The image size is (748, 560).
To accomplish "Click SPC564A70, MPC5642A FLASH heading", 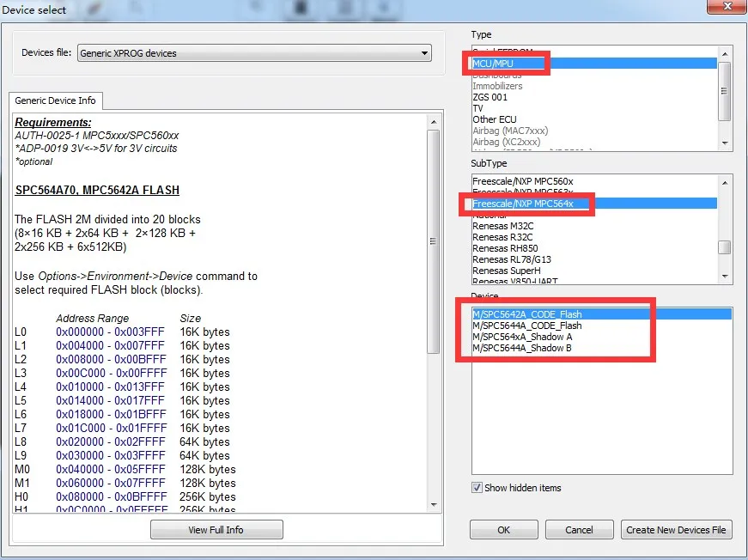I will pos(97,190).
